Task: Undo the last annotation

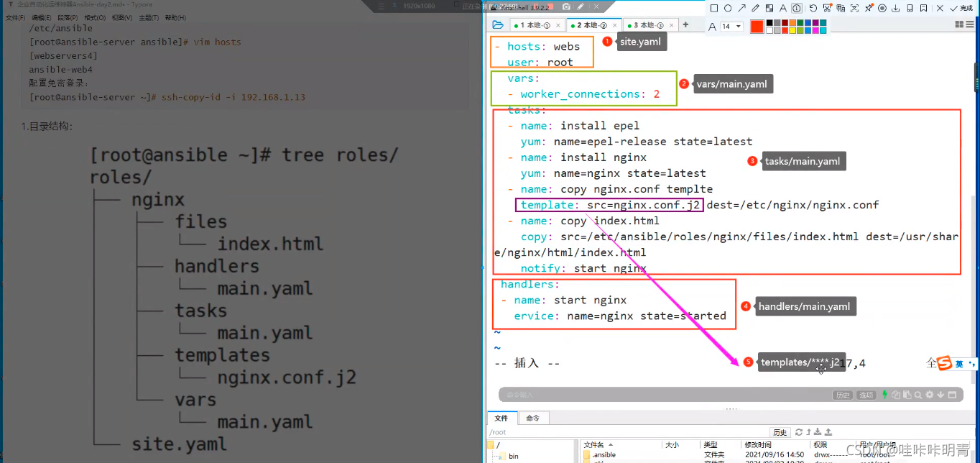Action: point(813,9)
